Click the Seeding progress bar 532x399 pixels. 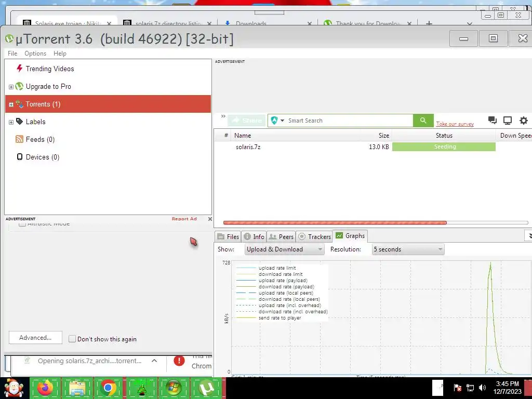444,147
